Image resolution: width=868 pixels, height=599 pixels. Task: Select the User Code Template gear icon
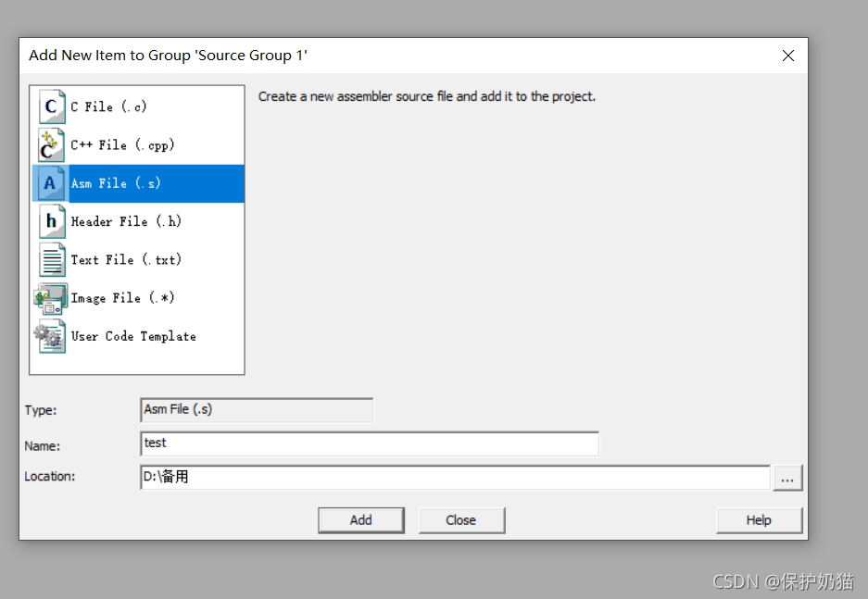50,336
